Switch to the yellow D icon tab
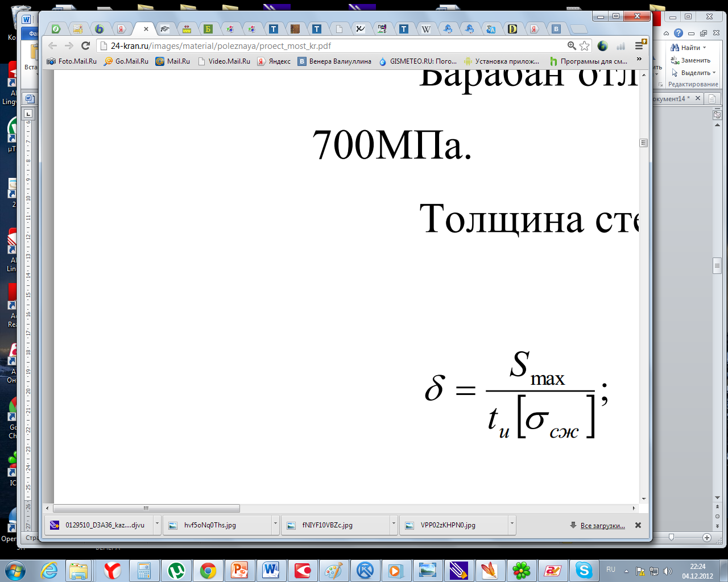 tap(512, 29)
